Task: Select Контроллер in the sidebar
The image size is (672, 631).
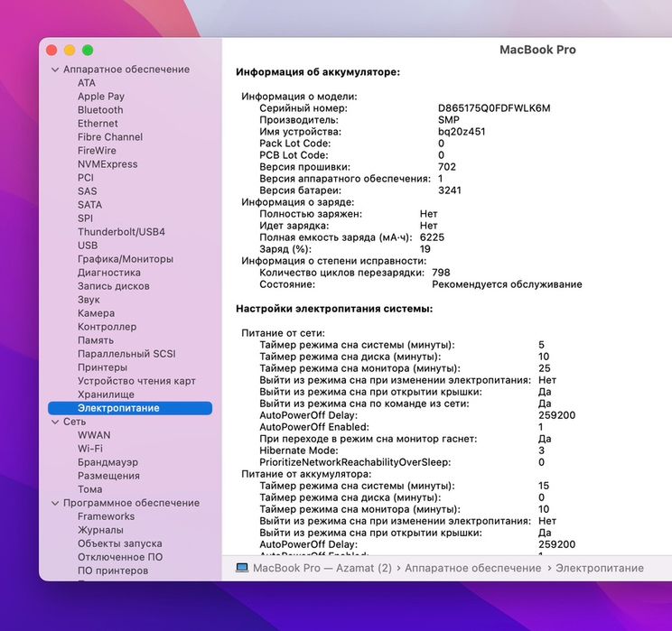Action: (x=107, y=327)
